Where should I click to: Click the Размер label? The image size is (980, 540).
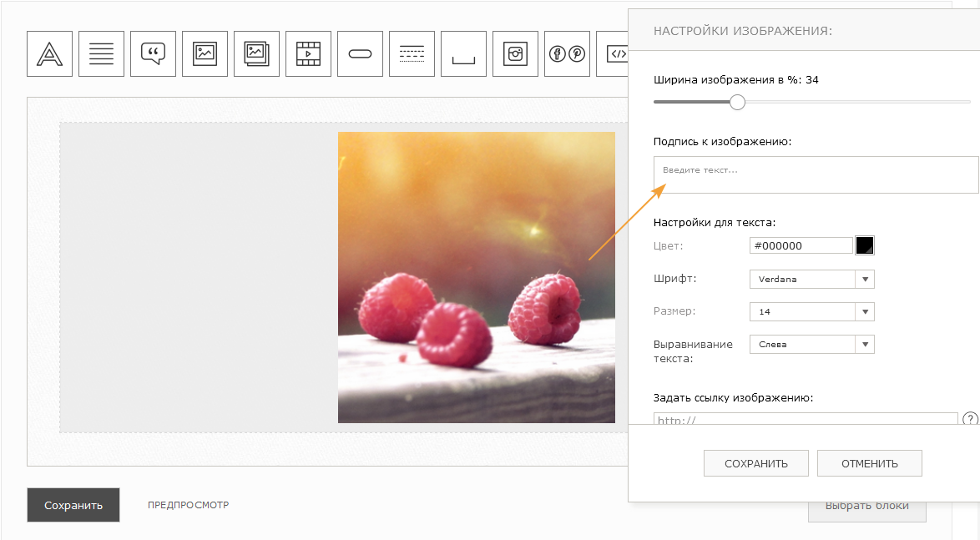(x=674, y=311)
